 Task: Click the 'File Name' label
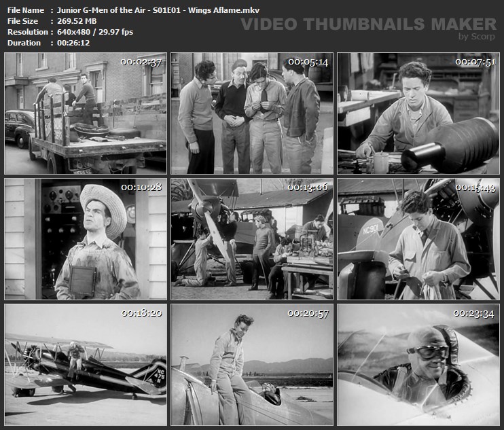[x=26, y=10]
